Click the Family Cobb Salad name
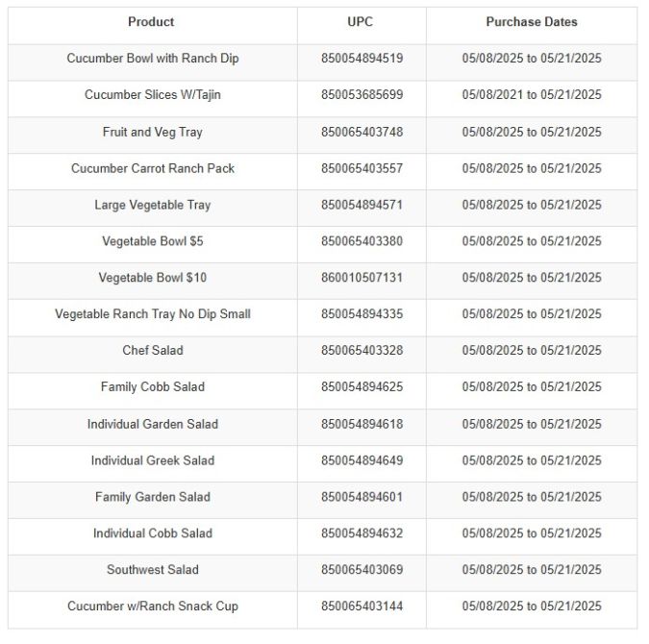 (x=153, y=387)
